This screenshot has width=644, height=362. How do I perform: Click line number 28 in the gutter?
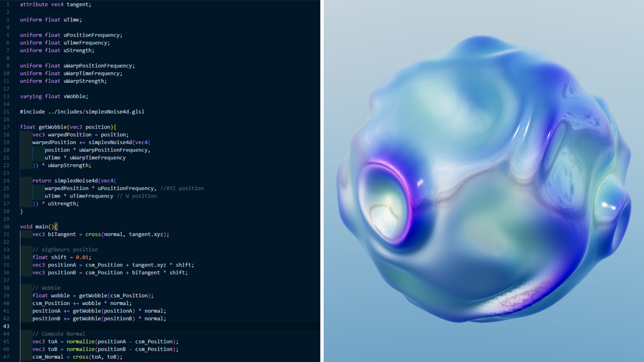tap(6, 212)
